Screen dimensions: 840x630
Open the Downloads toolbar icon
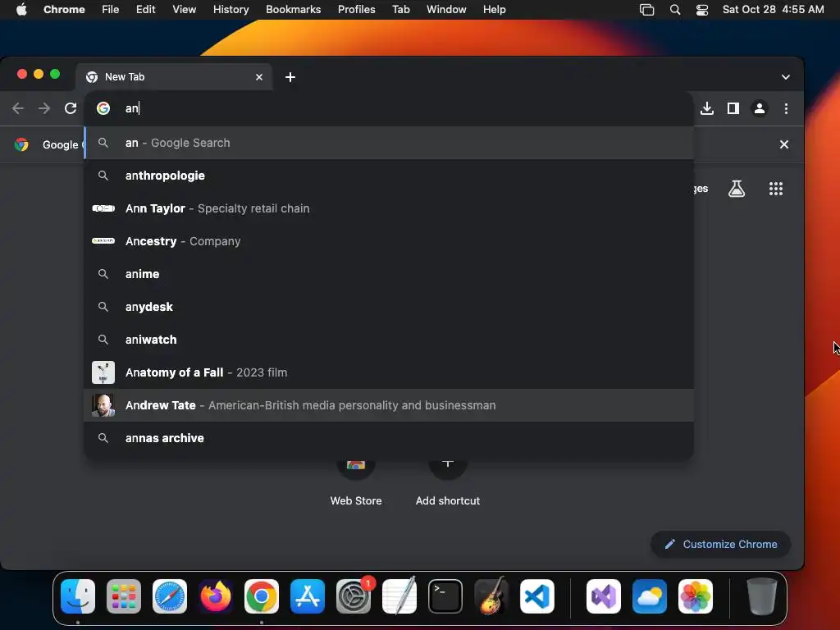(x=706, y=109)
